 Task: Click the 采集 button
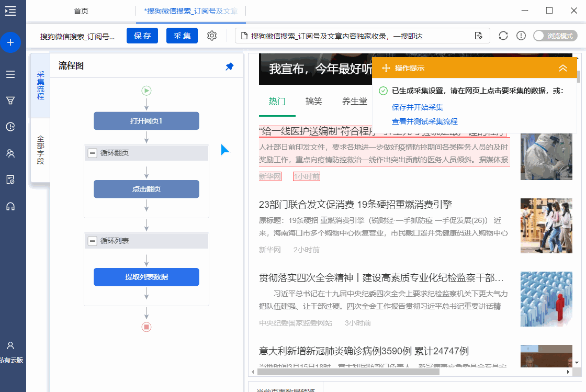[x=182, y=36]
